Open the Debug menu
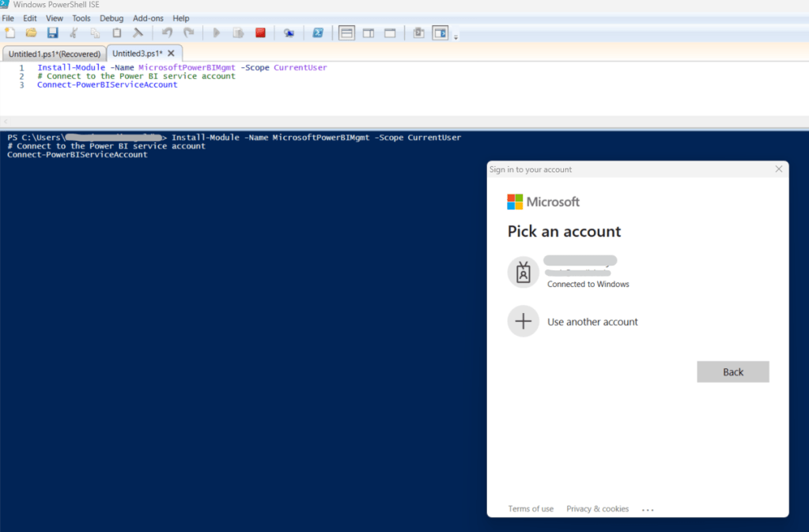This screenshot has width=809, height=532. coord(112,18)
